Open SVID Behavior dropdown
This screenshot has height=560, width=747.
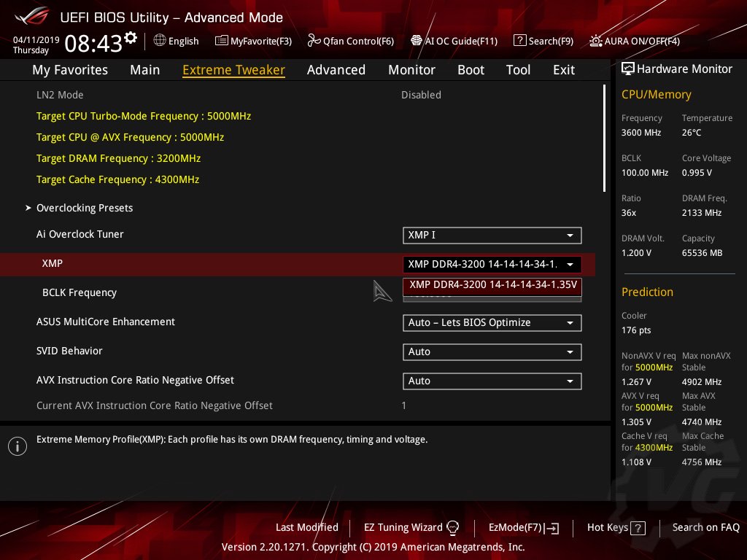[x=492, y=351]
